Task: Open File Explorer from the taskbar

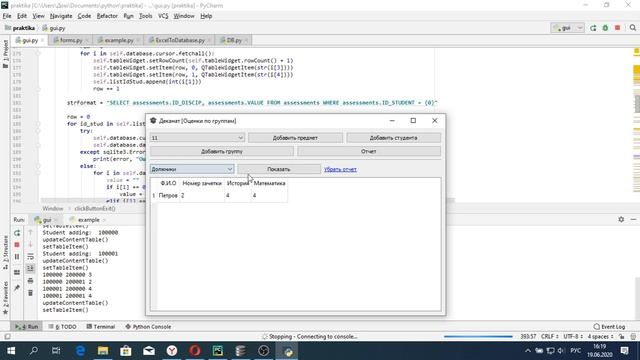Action: pyautogui.click(x=103, y=351)
